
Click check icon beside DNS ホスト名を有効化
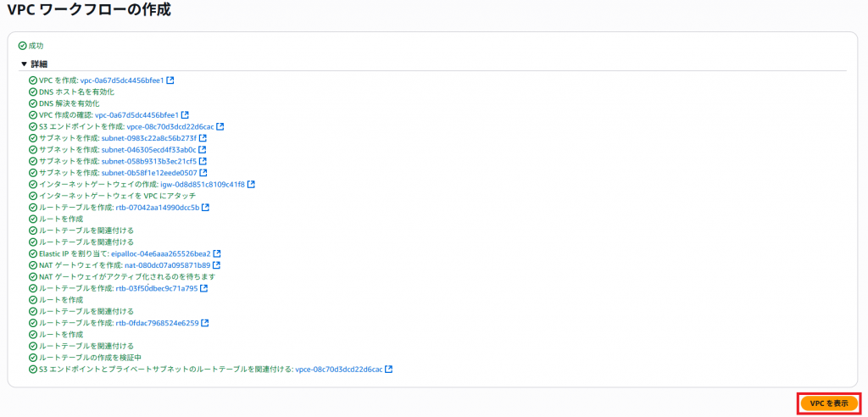tap(33, 92)
